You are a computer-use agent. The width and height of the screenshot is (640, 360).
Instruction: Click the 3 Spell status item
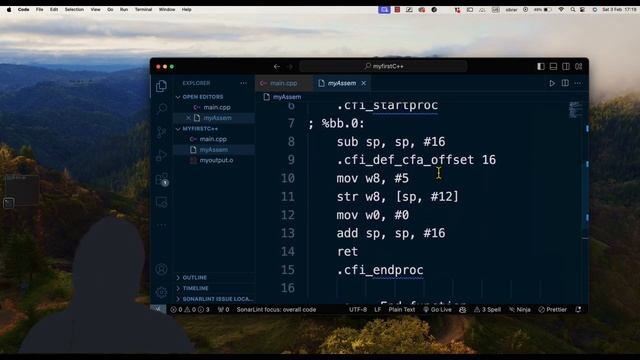(x=487, y=310)
